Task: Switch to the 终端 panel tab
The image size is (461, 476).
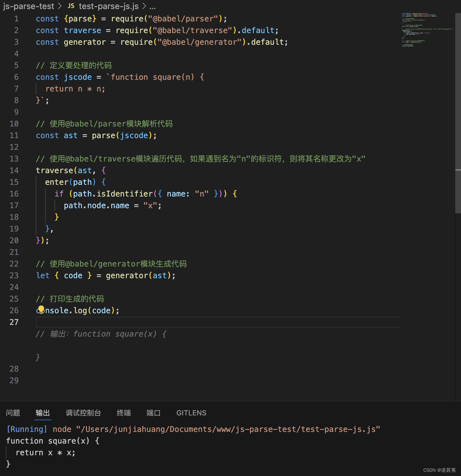Action: (124, 413)
